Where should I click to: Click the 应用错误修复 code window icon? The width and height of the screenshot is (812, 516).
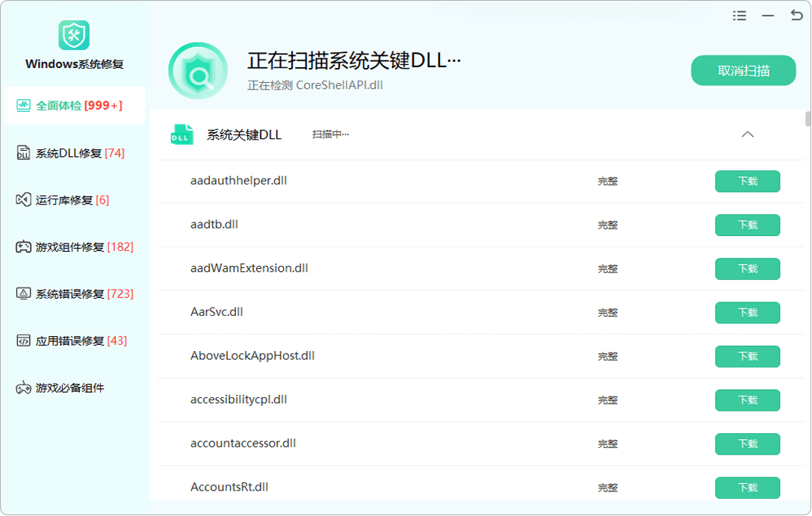[x=23, y=341]
